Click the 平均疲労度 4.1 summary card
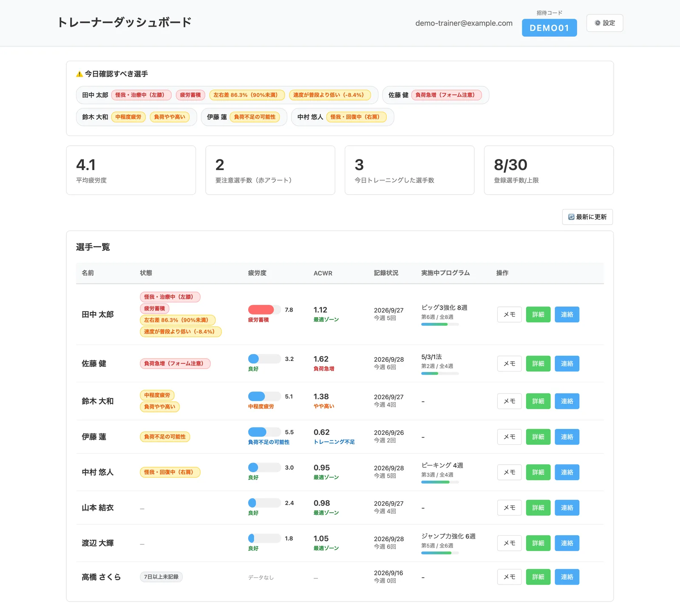 pyautogui.click(x=131, y=170)
